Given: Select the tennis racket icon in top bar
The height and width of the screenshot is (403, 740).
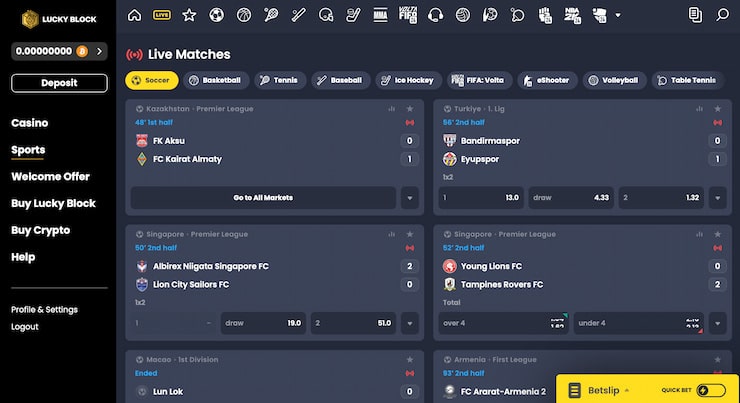Looking at the screenshot, I should point(271,15).
